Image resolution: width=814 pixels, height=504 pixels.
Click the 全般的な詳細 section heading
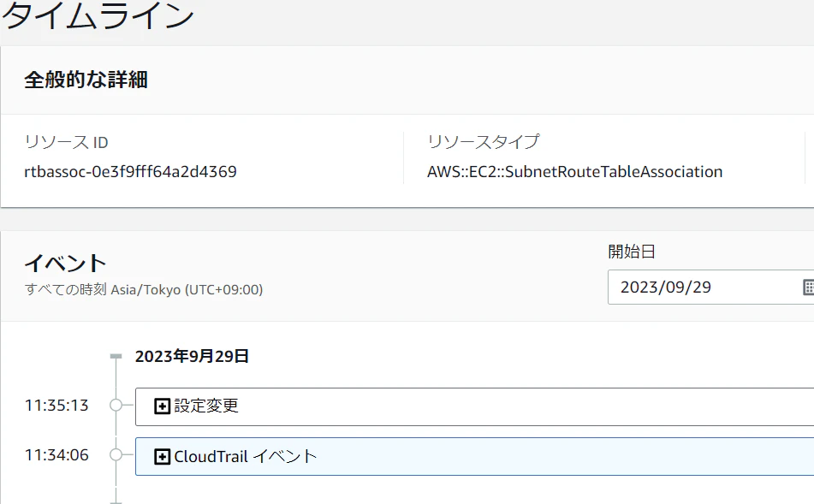86,80
